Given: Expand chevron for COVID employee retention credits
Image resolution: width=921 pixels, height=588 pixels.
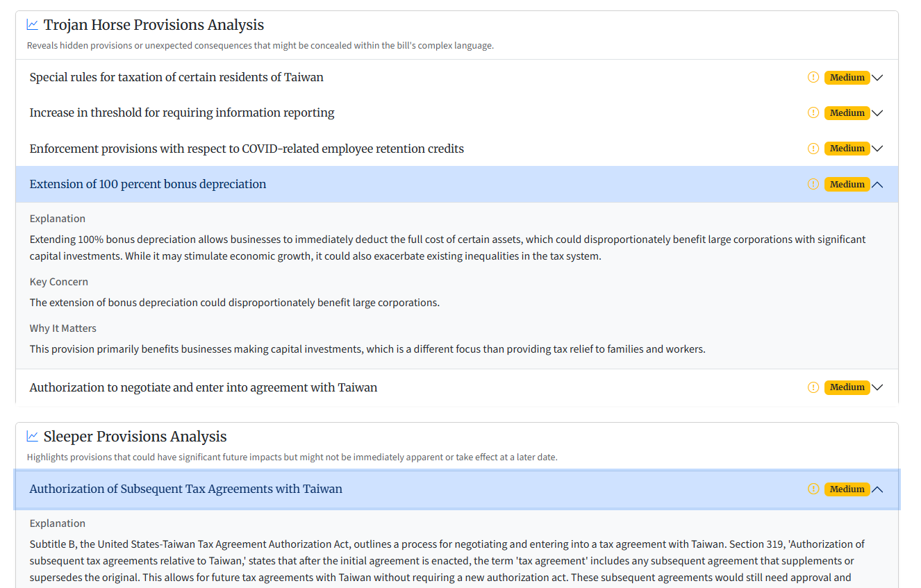Looking at the screenshot, I should point(877,149).
